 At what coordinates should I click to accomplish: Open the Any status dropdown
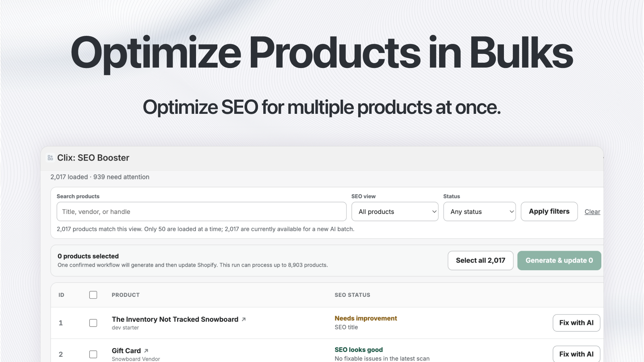(479, 212)
